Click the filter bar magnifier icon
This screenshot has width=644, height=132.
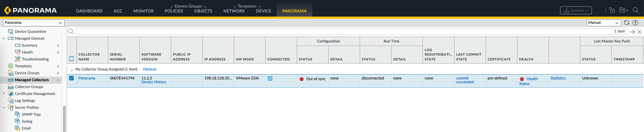click(71, 31)
